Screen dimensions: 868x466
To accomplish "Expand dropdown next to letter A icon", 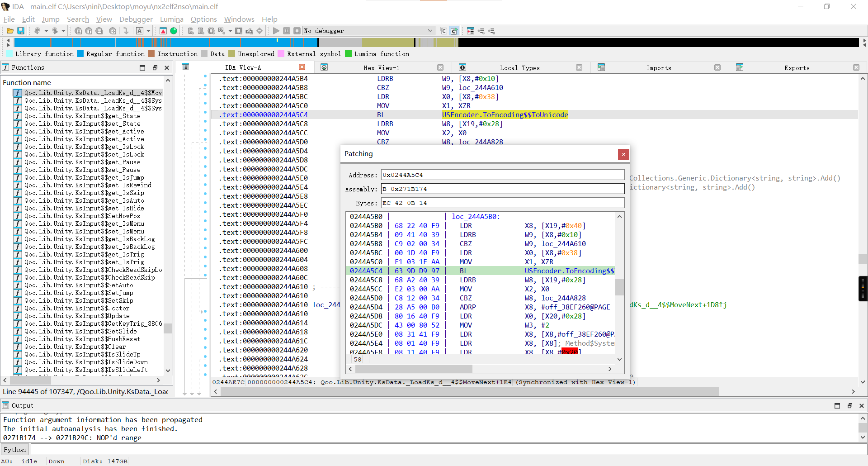I will pyautogui.click(x=148, y=31).
